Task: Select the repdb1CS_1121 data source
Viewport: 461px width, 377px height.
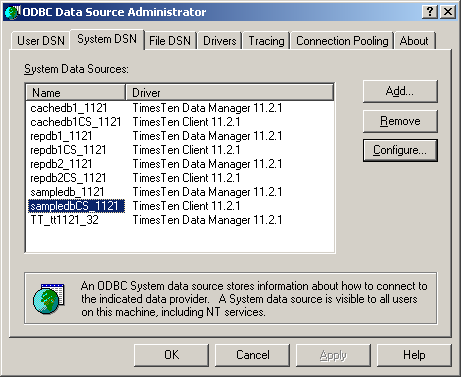Action: pyautogui.click(x=68, y=150)
